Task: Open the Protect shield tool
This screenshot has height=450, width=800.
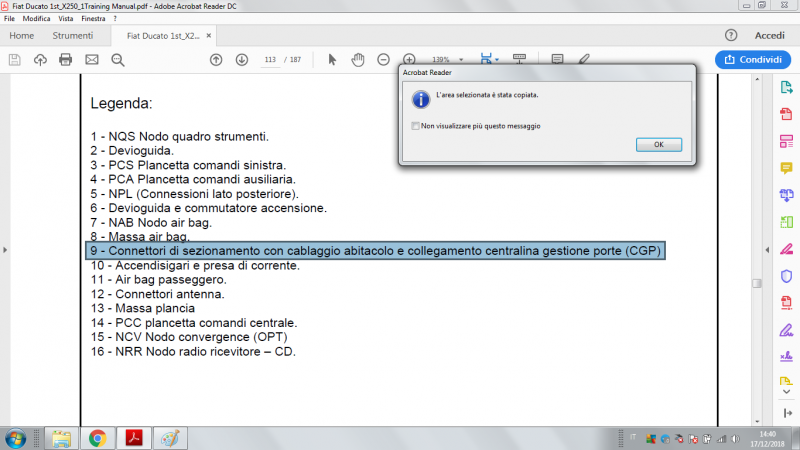Action: click(x=786, y=276)
